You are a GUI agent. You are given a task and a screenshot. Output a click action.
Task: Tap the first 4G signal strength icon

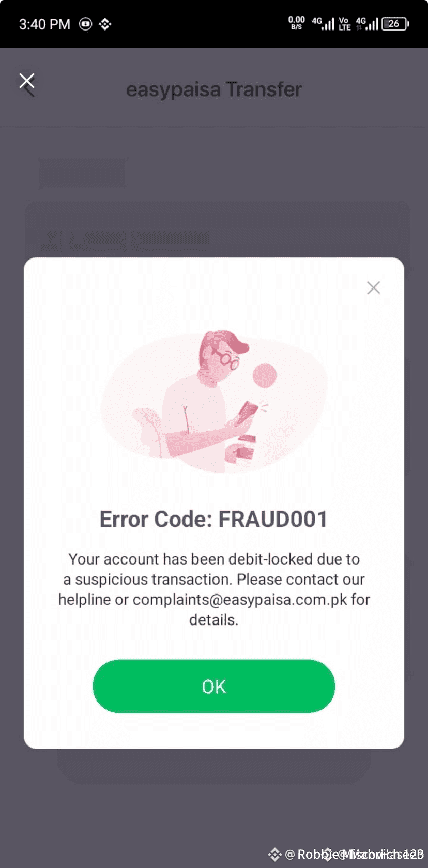(323, 24)
